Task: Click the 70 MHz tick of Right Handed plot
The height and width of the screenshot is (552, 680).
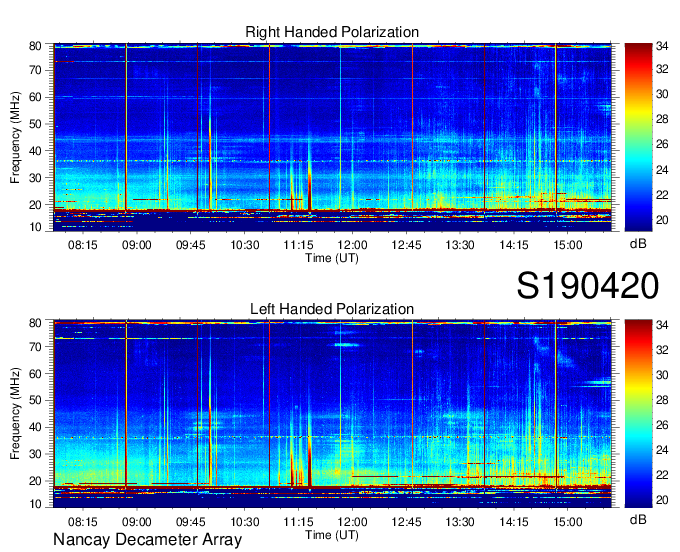Action: click(35, 70)
